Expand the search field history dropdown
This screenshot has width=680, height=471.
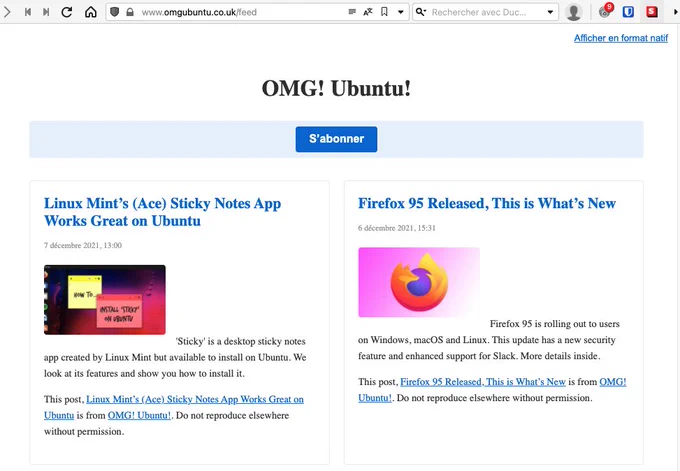point(550,12)
